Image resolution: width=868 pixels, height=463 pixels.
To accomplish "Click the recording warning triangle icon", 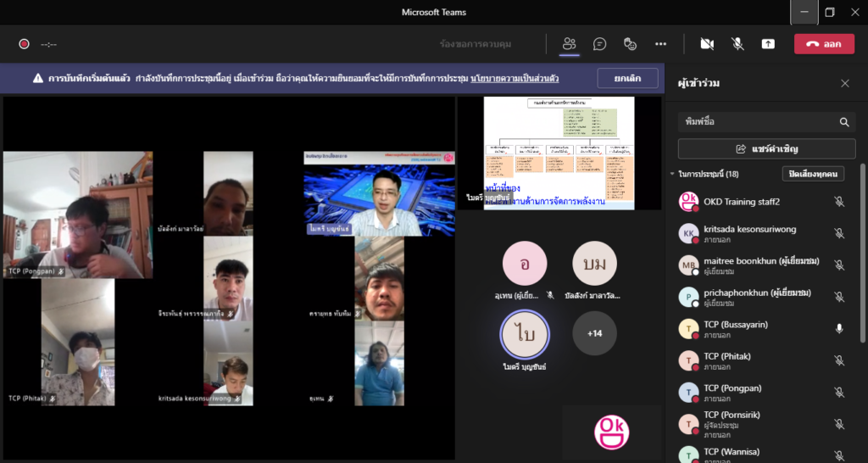I will click(x=37, y=79).
